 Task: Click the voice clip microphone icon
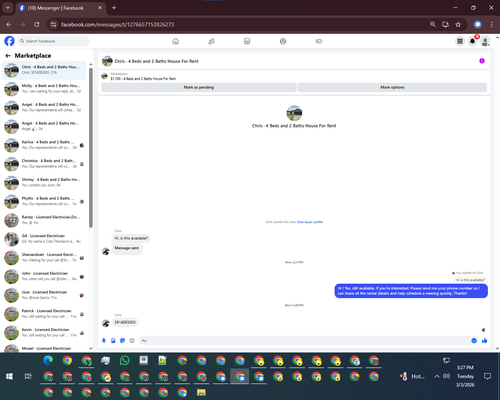tap(104, 340)
